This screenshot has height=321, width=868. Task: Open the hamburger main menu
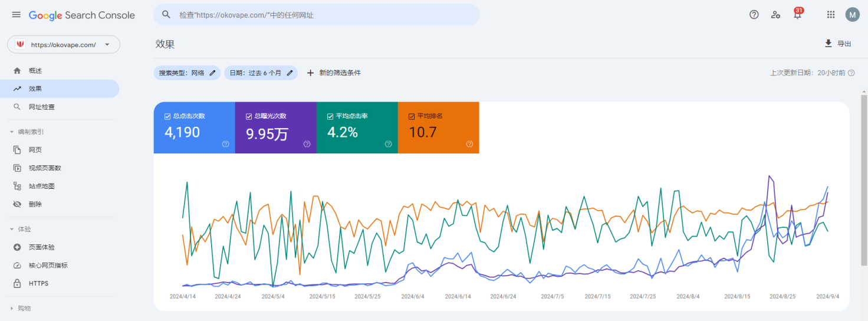point(17,15)
